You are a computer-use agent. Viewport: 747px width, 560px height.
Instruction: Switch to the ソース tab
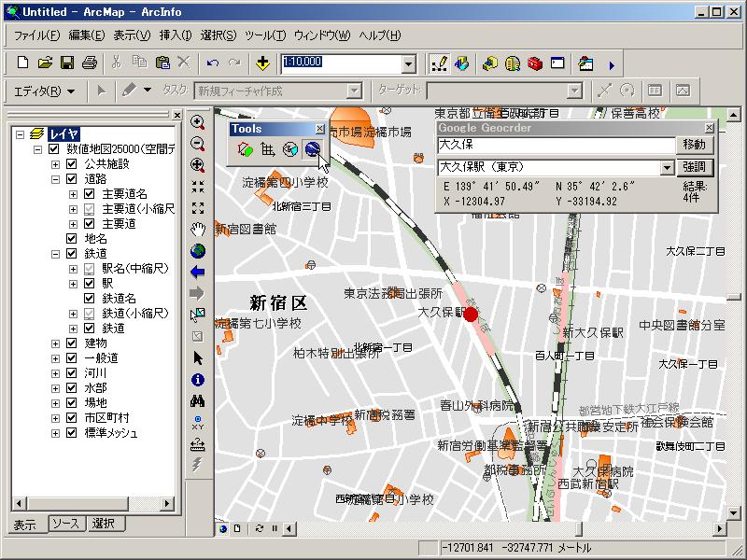click(66, 524)
